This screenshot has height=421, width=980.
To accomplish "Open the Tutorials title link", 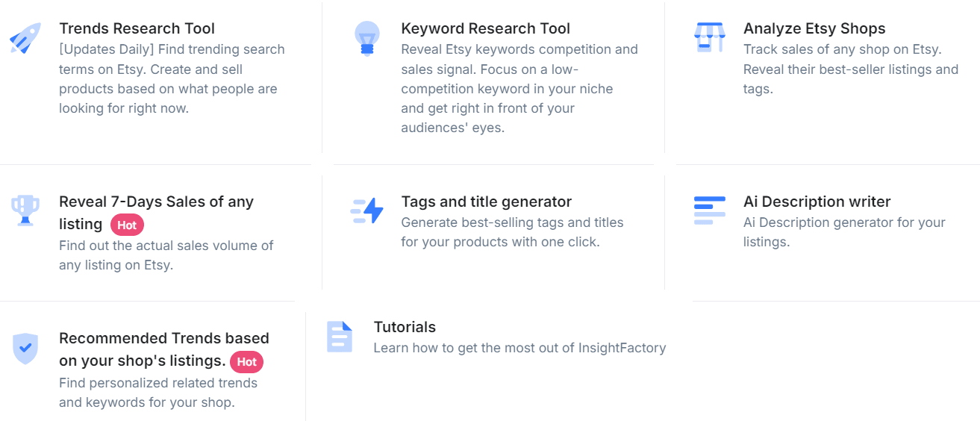I will click(x=405, y=328).
